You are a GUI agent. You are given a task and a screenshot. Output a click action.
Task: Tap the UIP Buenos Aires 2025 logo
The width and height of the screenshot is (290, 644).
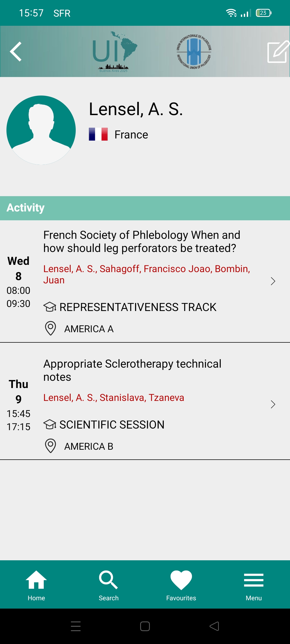pos(115,52)
